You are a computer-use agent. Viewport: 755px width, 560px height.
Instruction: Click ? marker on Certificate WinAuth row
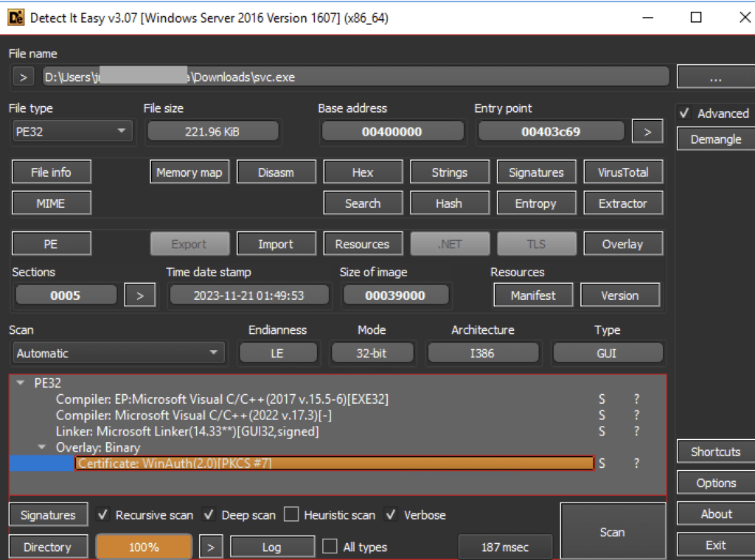pyautogui.click(x=636, y=463)
